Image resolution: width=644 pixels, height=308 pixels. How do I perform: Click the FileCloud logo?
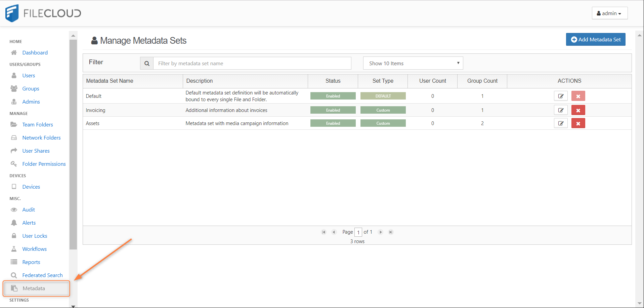point(43,13)
